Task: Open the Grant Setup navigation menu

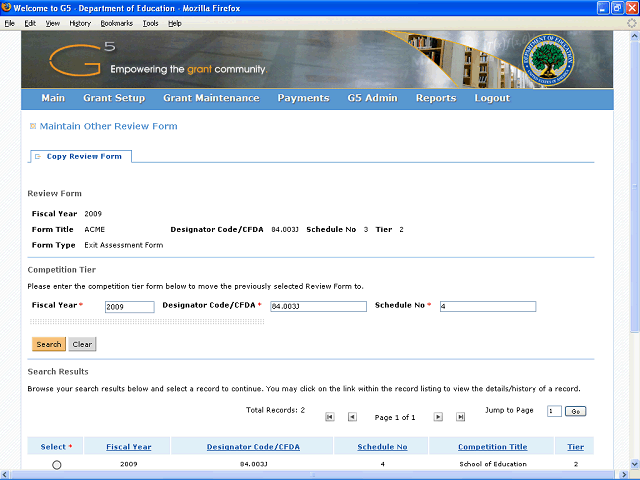Action: [114, 98]
